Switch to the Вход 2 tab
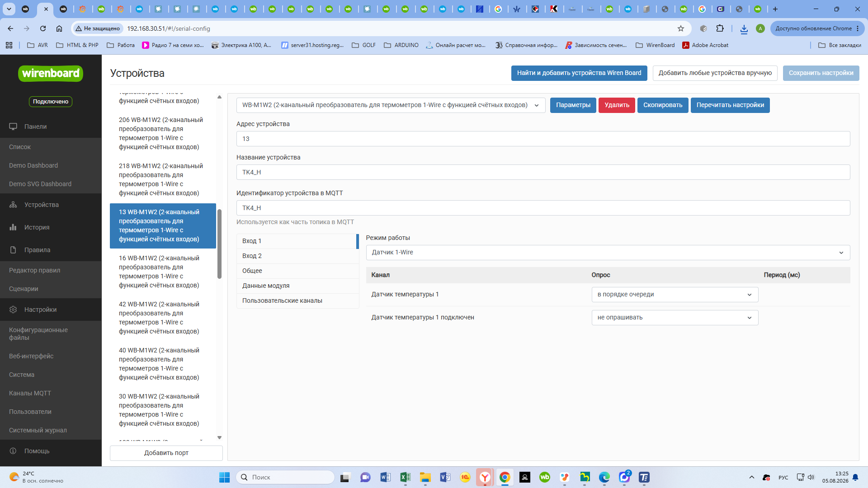This screenshot has width=868, height=488. pyautogui.click(x=297, y=256)
